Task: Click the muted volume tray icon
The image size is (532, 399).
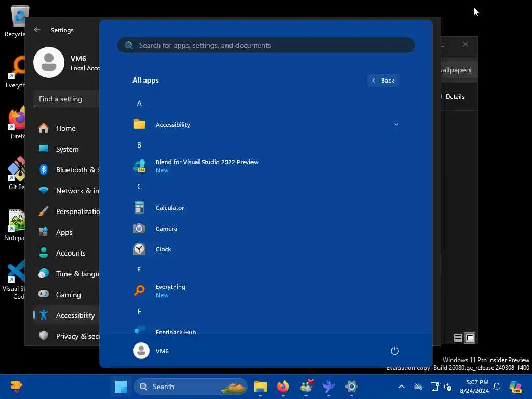Action: 448,387
